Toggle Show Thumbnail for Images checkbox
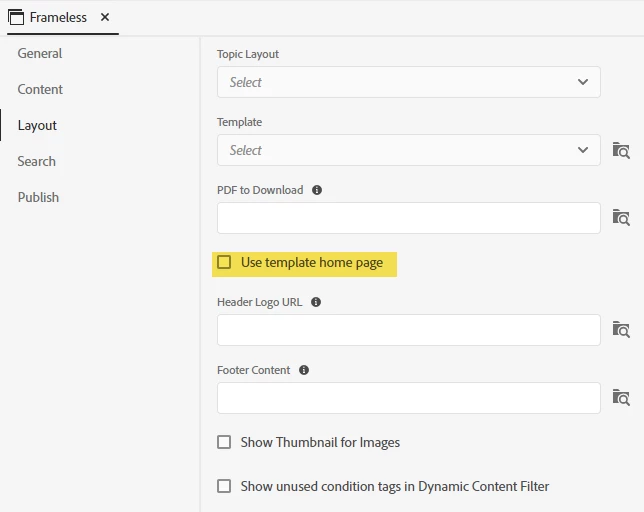The width and height of the screenshot is (644, 512). coord(225,442)
